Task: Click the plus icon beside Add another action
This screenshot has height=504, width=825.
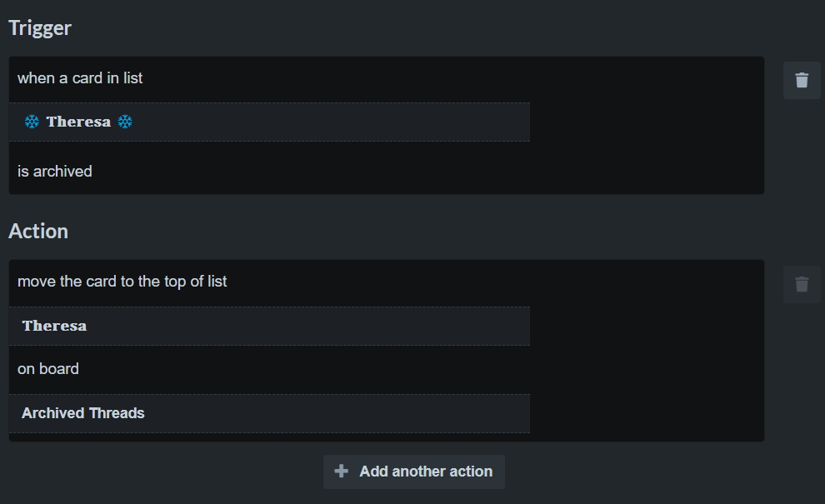Action: coord(342,471)
